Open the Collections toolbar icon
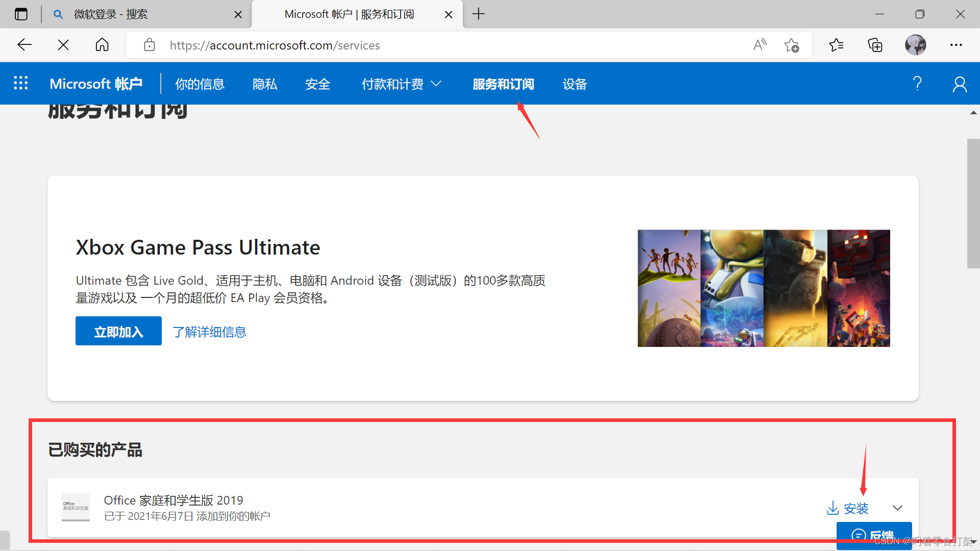This screenshot has width=980, height=551. 875,45
